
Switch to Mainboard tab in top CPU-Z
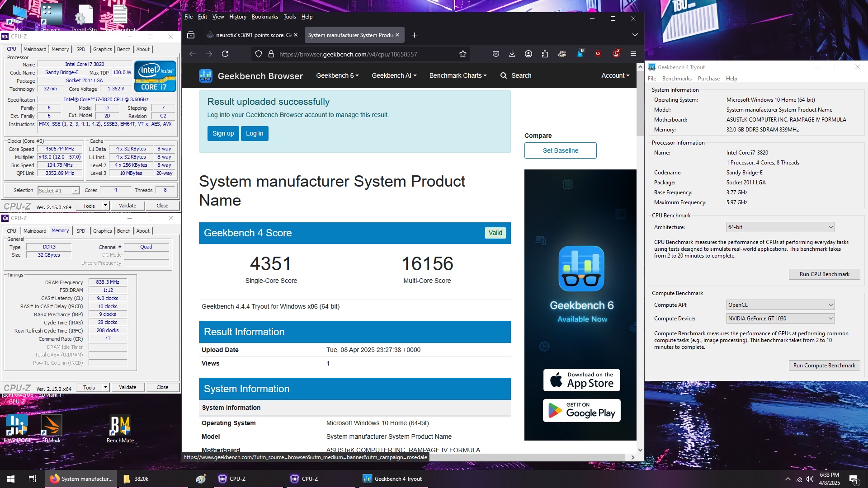pos(35,49)
